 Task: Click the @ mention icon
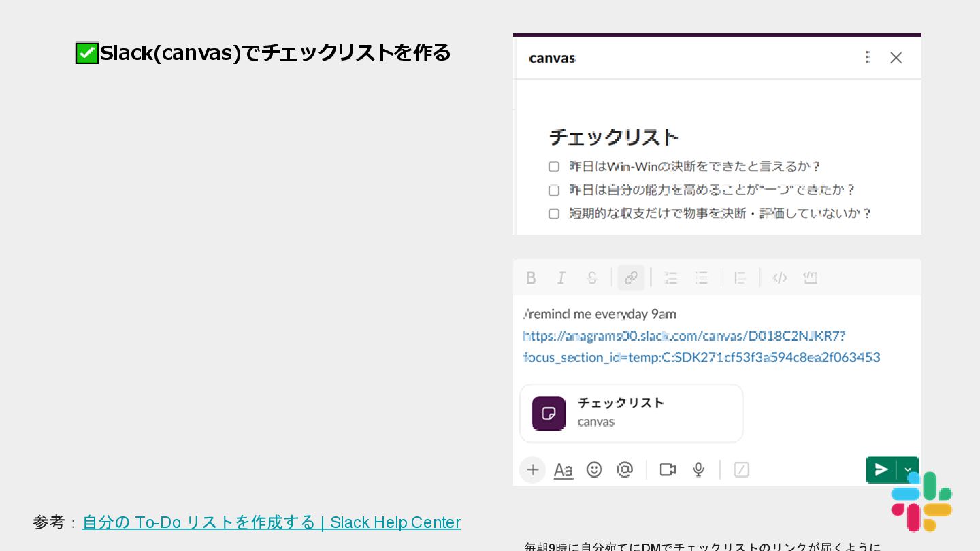click(x=625, y=469)
